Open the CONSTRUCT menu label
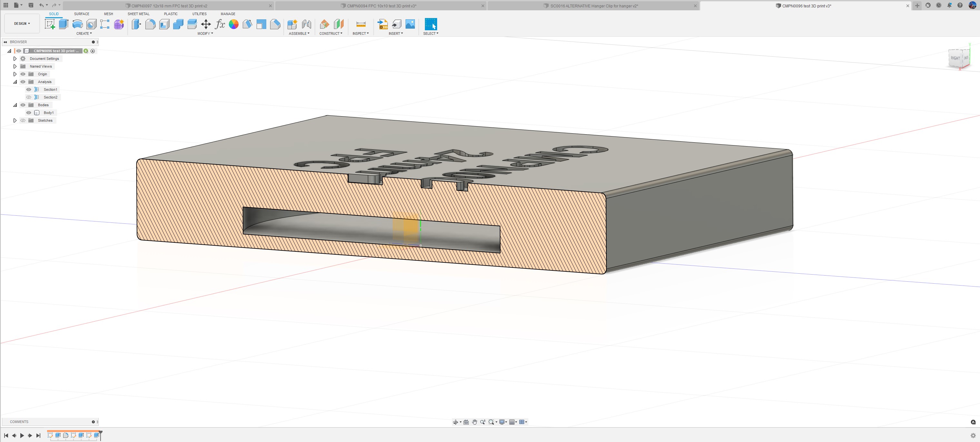Image resolution: width=980 pixels, height=442 pixels. point(331,33)
